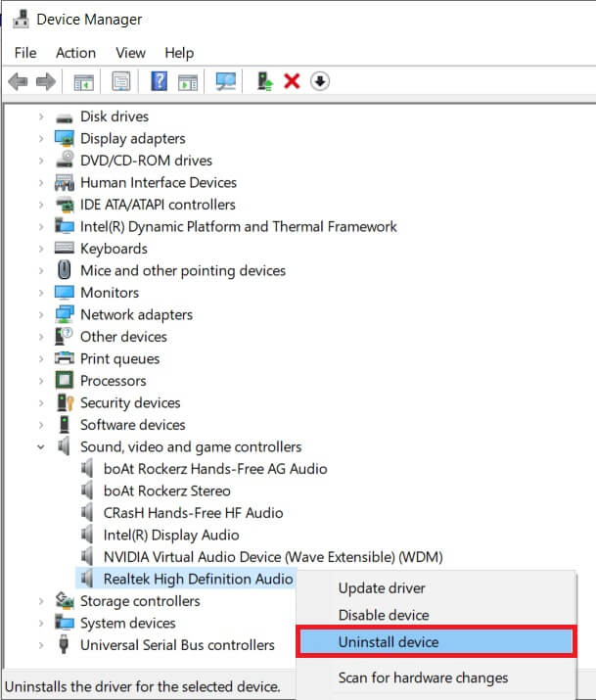
Task: Click the DVD/CD-ROM drives icon
Action: pyautogui.click(x=66, y=160)
